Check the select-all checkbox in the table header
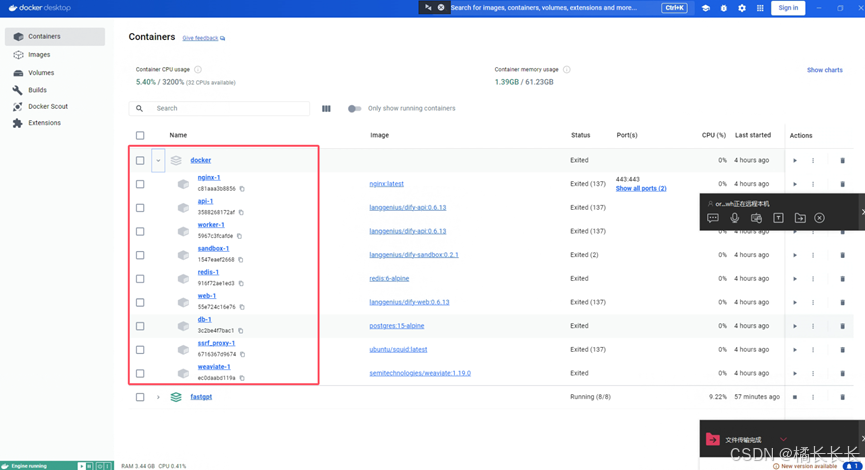The height and width of the screenshot is (470, 865). [140, 135]
